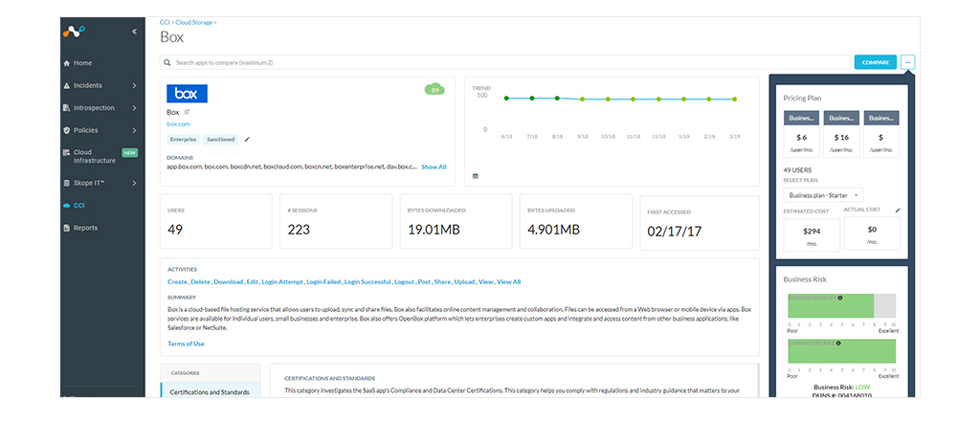Click the Upload activity link
Screen dimensions: 980x423
(464, 281)
